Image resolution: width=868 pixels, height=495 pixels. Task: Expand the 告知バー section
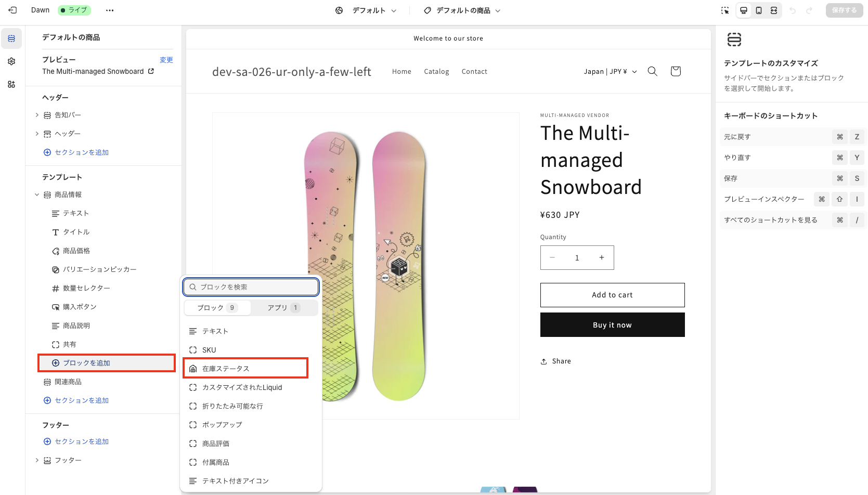pos(37,115)
